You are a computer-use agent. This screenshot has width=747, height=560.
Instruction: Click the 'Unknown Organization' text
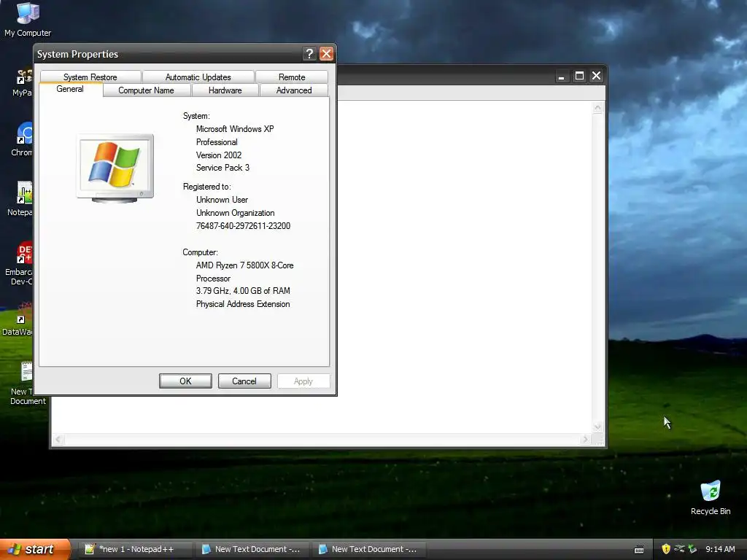tap(235, 213)
